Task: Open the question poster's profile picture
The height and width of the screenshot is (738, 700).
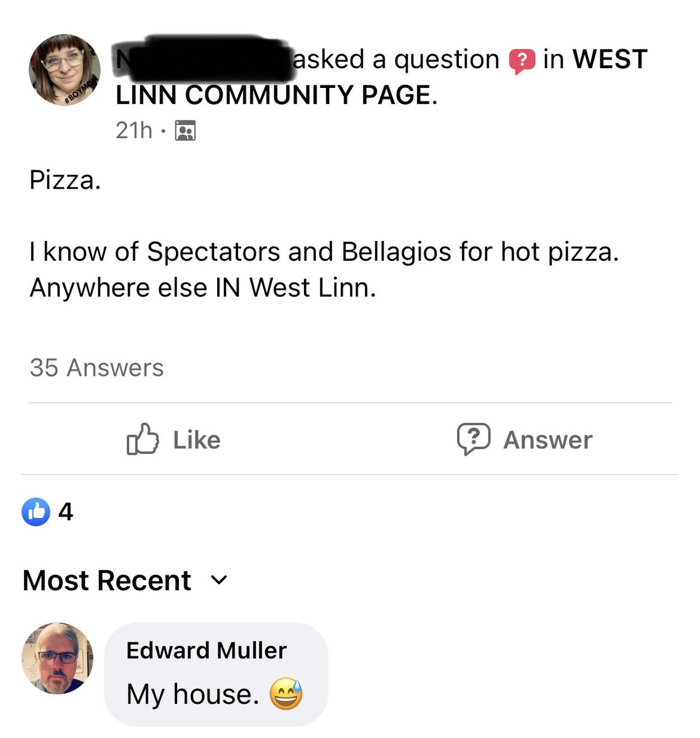Action: click(x=65, y=69)
